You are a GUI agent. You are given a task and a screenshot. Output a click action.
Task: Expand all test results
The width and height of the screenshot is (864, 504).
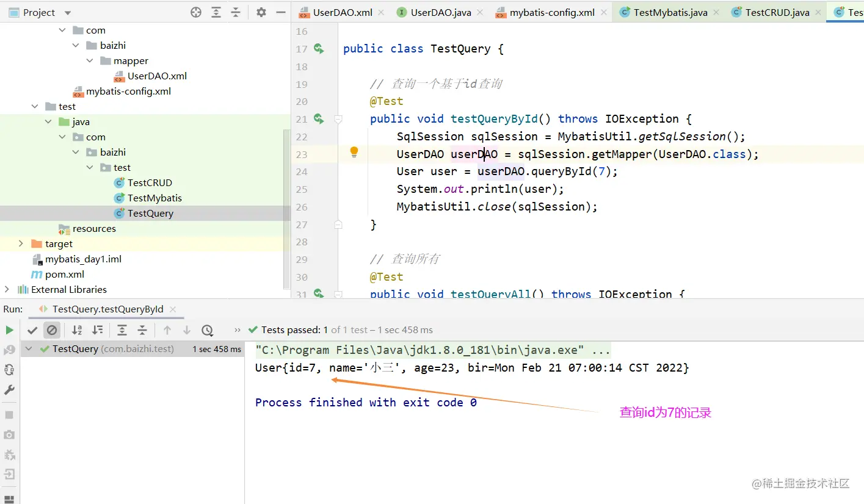coord(122,330)
